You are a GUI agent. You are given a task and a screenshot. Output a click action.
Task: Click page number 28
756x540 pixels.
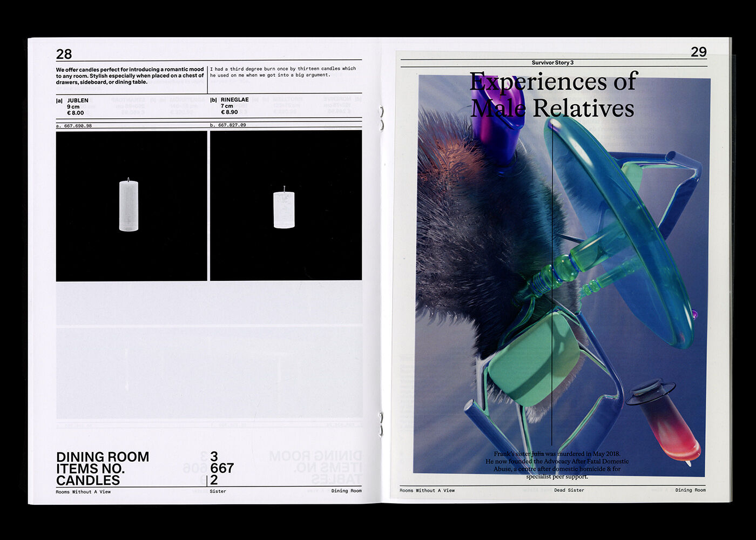[x=64, y=54]
